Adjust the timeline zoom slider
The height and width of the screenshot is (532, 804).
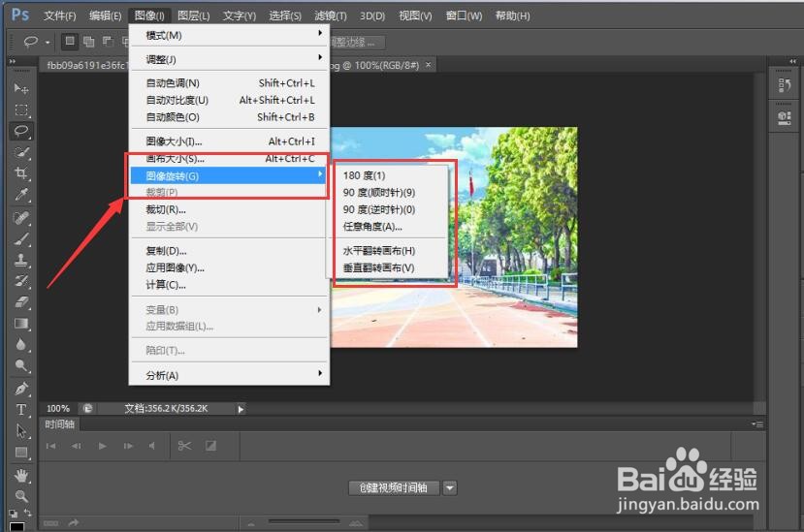tap(304, 521)
